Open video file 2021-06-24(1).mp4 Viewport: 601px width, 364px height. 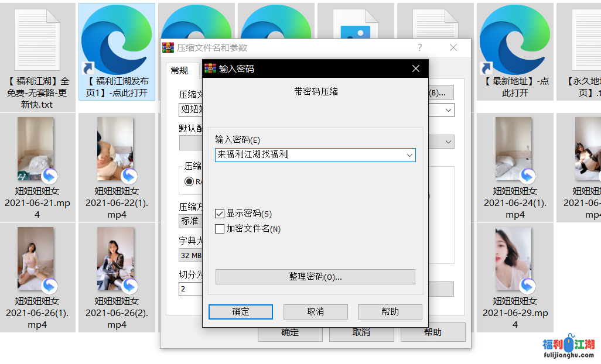[515, 149]
